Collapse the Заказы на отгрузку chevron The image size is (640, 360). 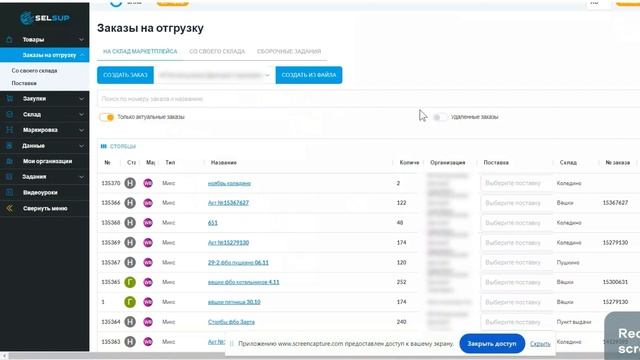point(82,55)
